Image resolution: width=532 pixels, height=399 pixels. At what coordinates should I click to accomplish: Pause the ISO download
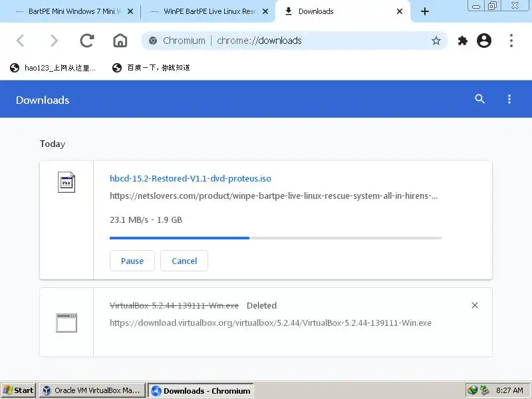pos(132,261)
